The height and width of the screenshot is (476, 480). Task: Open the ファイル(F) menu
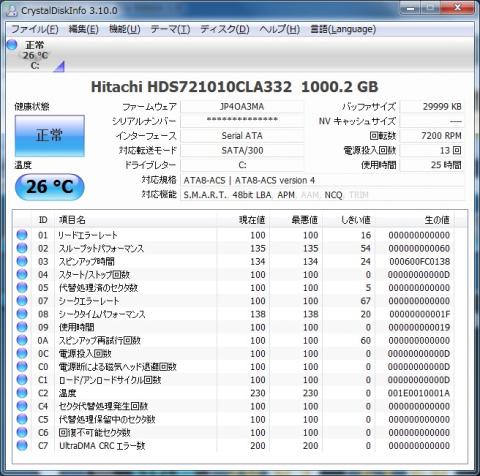(35, 29)
